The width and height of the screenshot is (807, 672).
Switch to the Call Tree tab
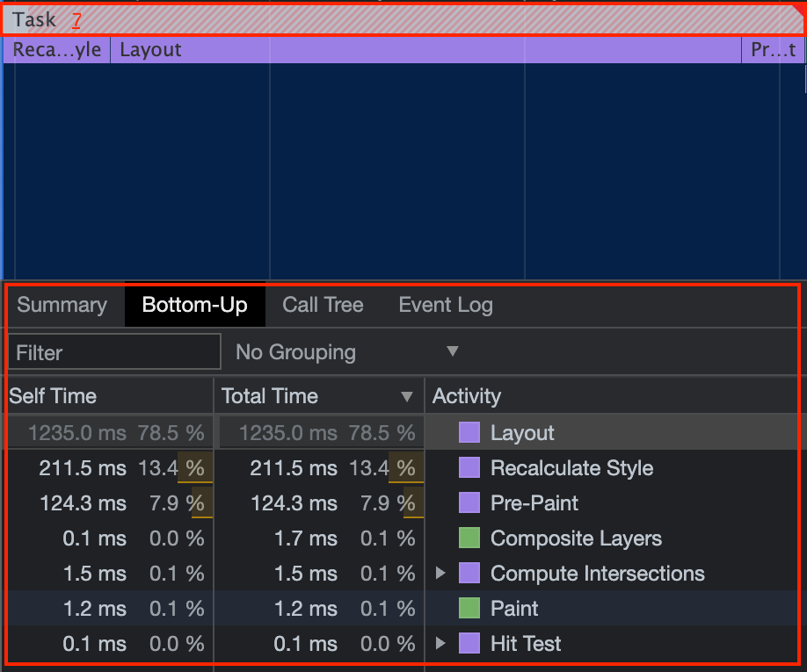point(323,306)
